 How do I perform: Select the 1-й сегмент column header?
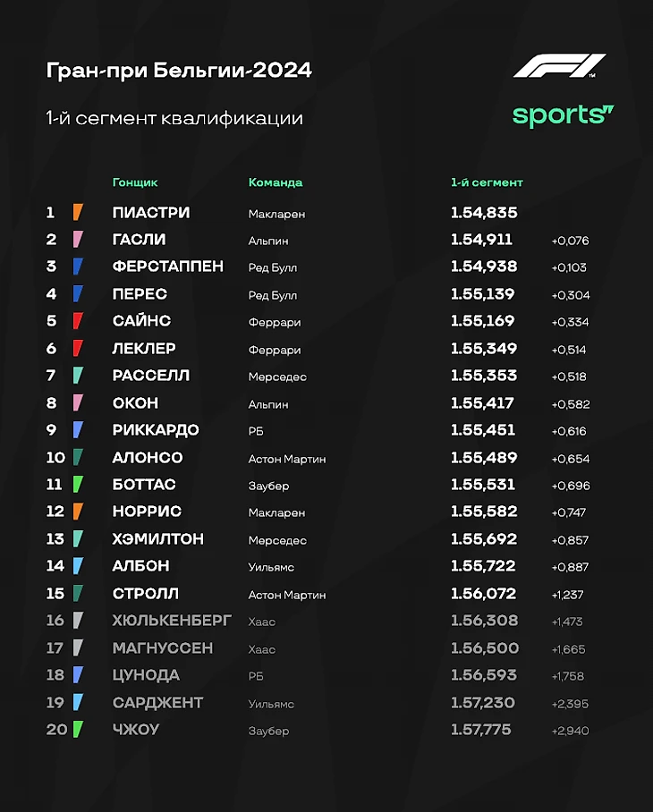487,182
